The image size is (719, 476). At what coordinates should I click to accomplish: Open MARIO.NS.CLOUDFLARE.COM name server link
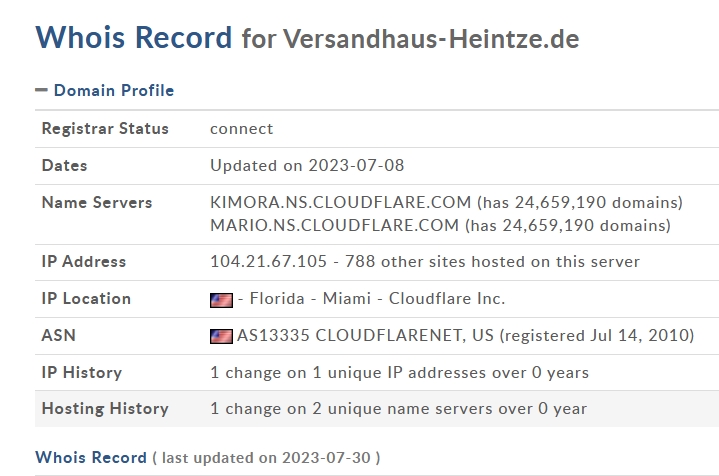(x=334, y=225)
